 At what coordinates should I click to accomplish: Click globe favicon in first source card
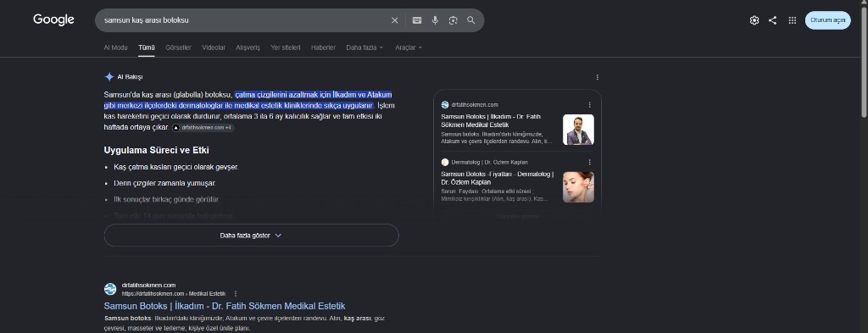445,104
